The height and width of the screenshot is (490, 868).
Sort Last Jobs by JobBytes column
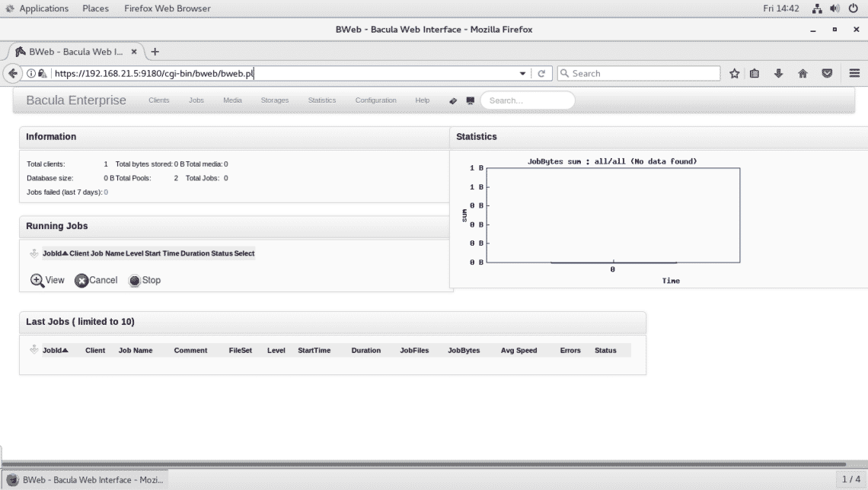tap(464, 351)
